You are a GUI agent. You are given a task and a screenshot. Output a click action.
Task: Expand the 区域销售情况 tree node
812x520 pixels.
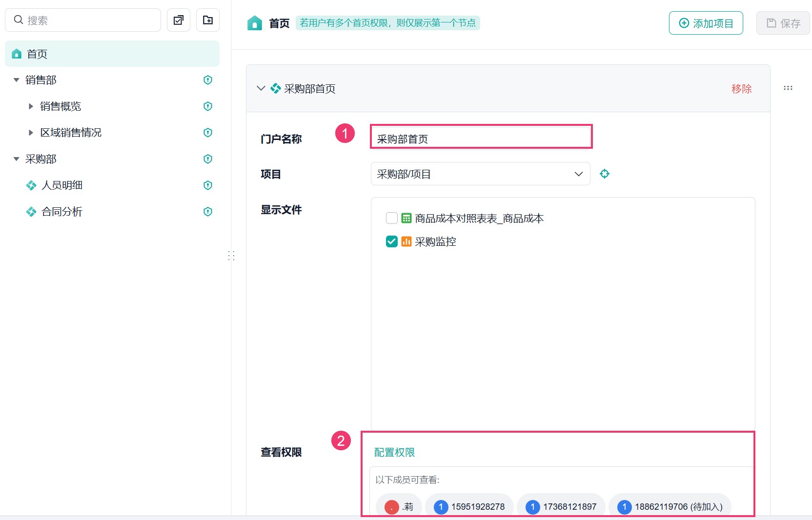pos(31,133)
